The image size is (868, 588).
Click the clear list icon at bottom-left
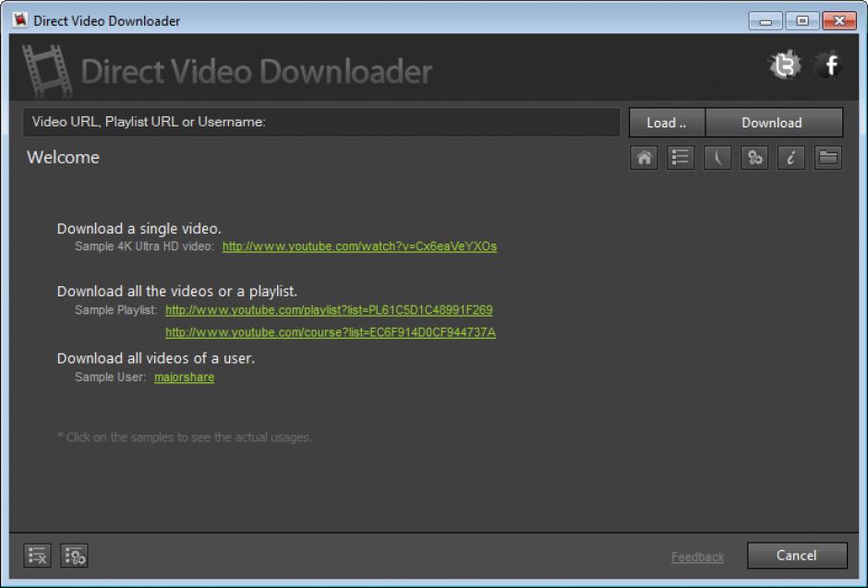point(37,556)
